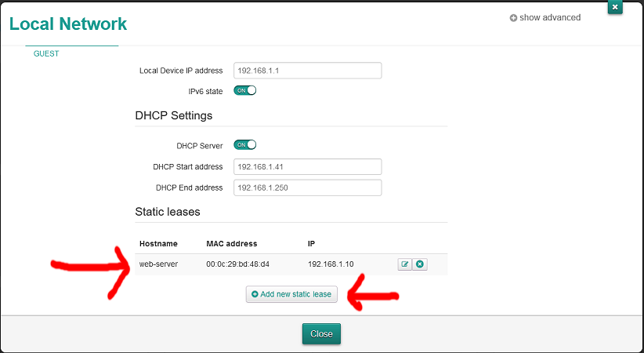Delete the web-server static lease
The image size is (644, 353).
point(420,264)
